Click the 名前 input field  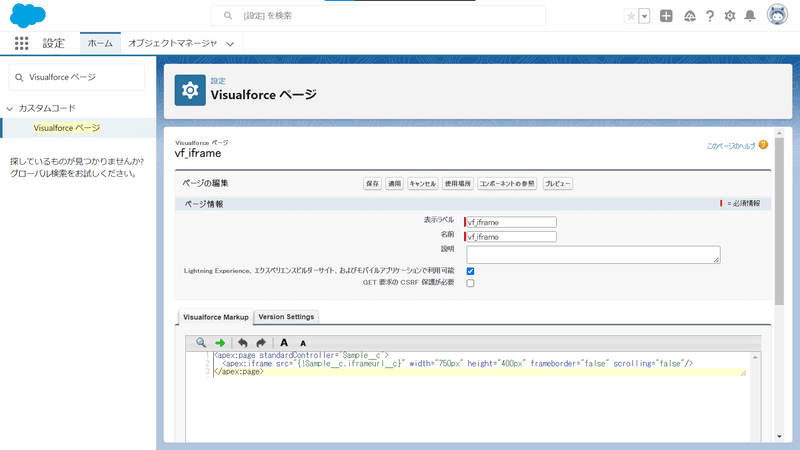click(x=511, y=237)
